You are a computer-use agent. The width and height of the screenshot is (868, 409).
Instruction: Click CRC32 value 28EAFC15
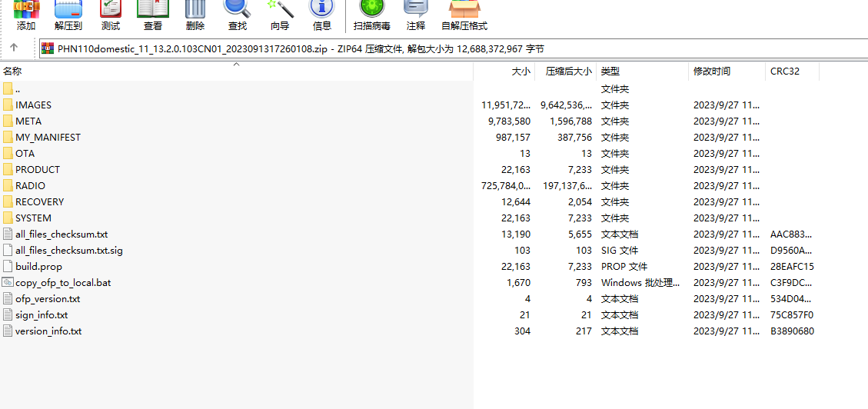(x=792, y=267)
